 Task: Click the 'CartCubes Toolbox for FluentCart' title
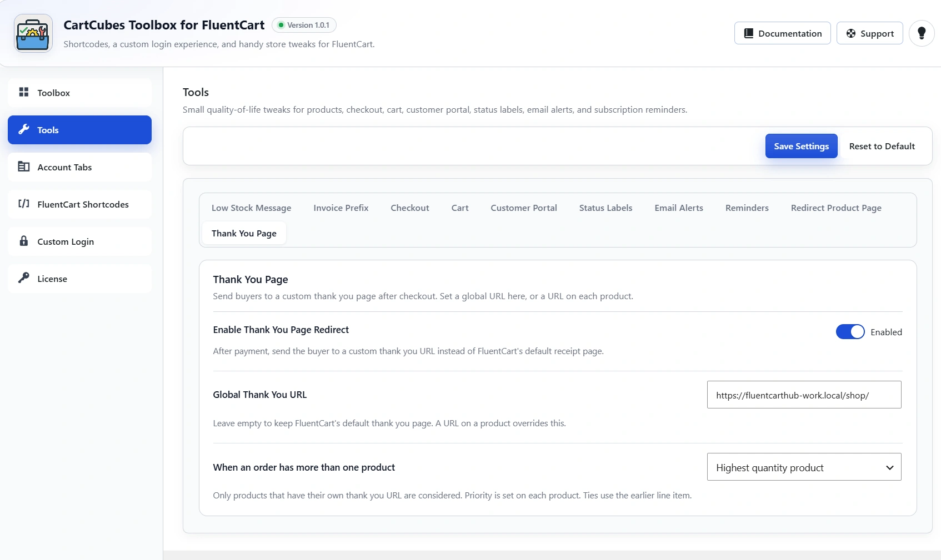[x=164, y=25]
